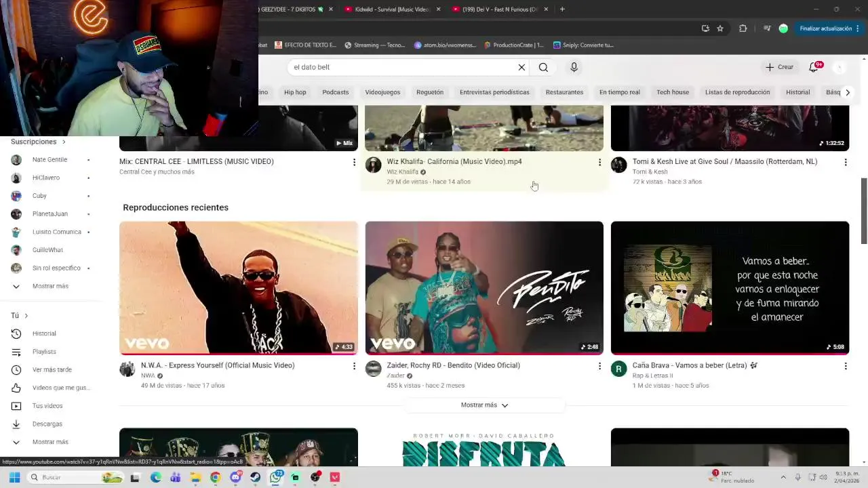
Task: Clear the search box with the X icon
Action: 521,67
